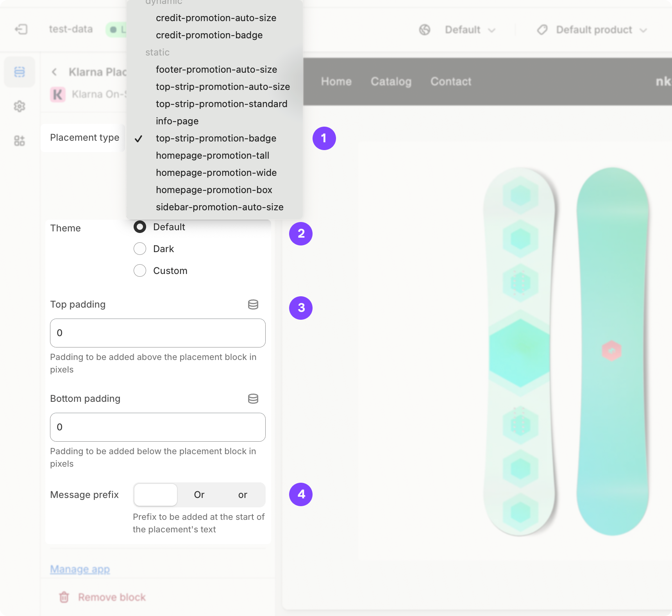Click the Remove block button
Image resolution: width=672 pixels, height=616 pixels.
(112, 597)
